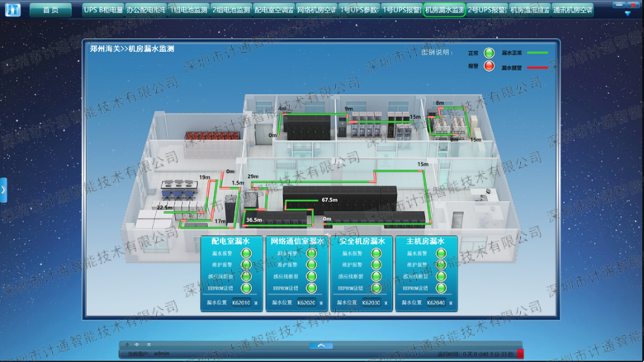The image size is (644, 362).
Task: Click 安全机房漏水 感应线断裂 status light
Action: pos(376,276)
